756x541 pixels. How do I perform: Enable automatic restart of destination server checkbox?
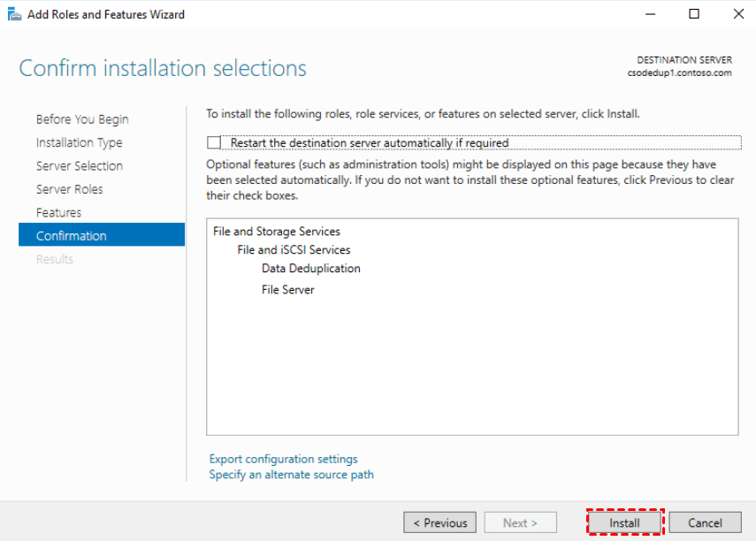coord(213,142)
